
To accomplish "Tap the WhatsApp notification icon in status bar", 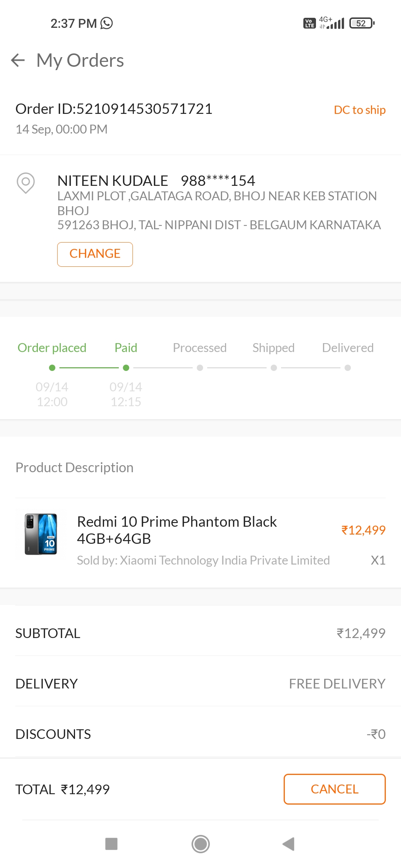I will pyautogui.click(x=107, y=23).
